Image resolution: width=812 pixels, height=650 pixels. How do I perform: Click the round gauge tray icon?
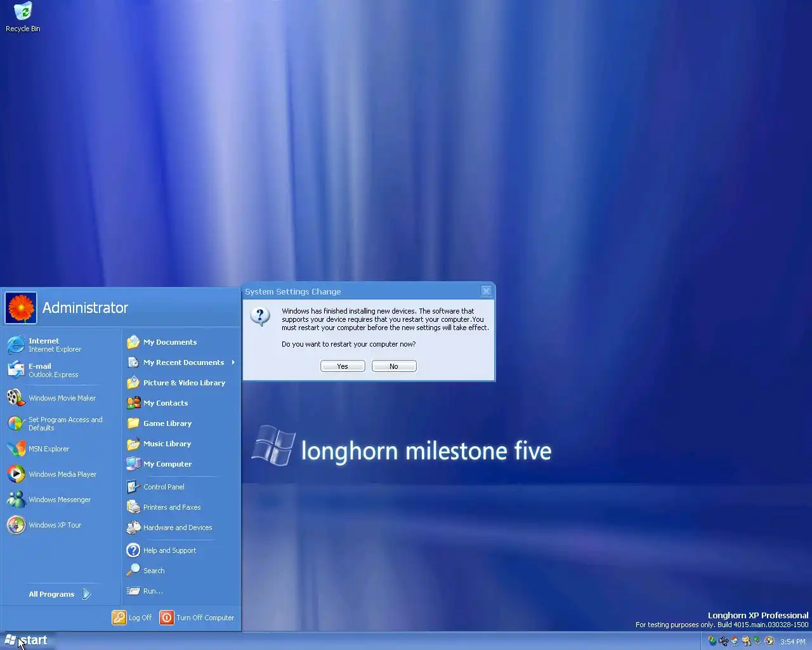pos(769,641)
